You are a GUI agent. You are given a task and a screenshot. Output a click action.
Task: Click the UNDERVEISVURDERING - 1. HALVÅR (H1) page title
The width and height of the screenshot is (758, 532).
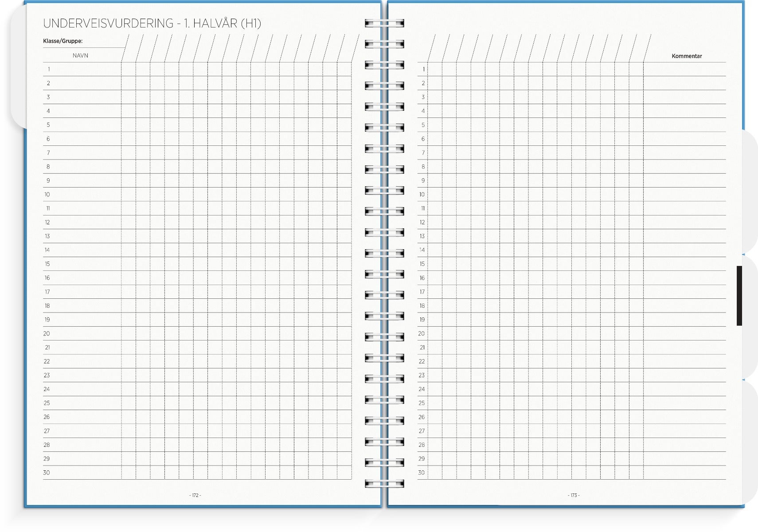click(x=152, y=23)
